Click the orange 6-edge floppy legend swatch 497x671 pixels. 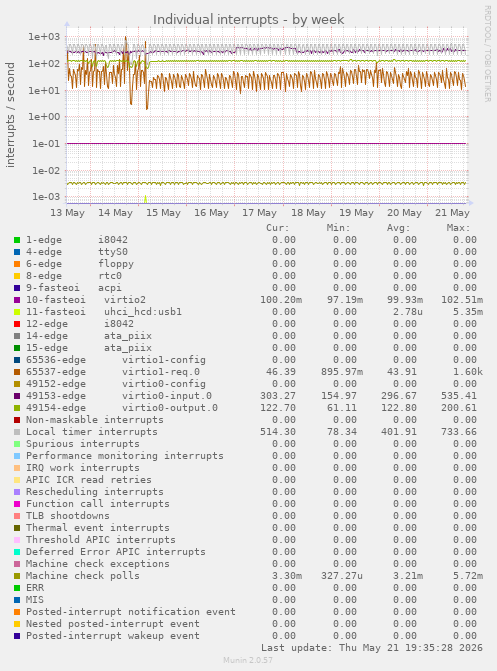click(17, 264)
